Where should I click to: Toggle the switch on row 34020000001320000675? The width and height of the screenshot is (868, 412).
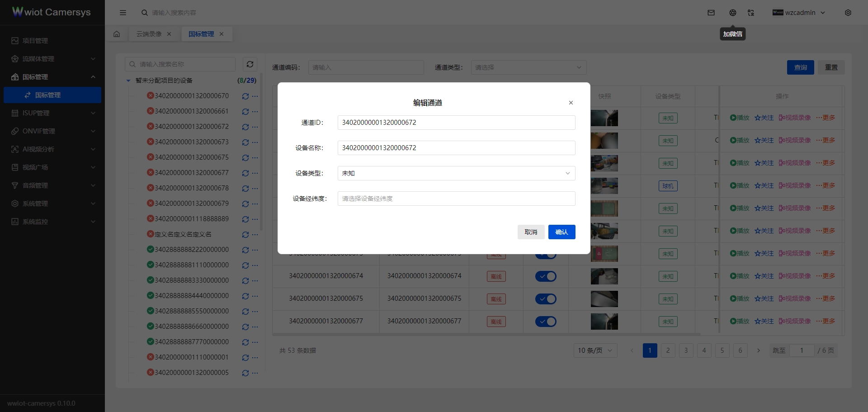(x=545, y=299)
